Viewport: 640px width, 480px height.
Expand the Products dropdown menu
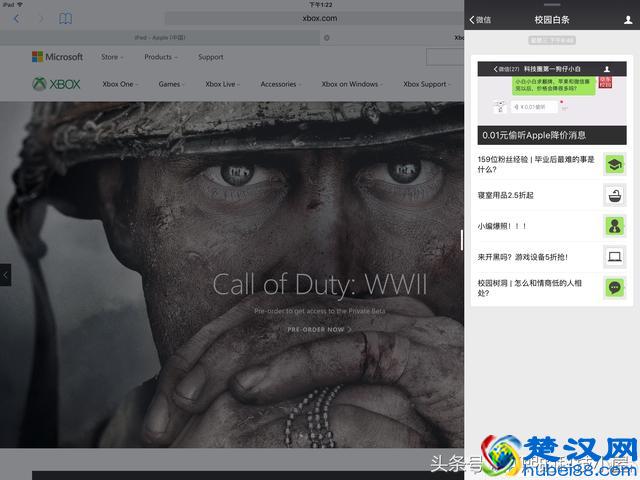(160, 57)
